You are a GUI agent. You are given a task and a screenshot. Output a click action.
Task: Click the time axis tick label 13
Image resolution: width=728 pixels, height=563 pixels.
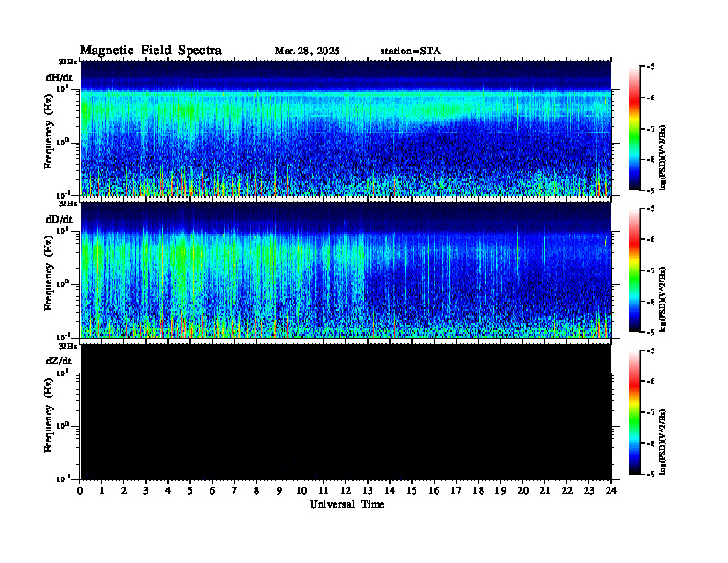click(x=368, y=490)
